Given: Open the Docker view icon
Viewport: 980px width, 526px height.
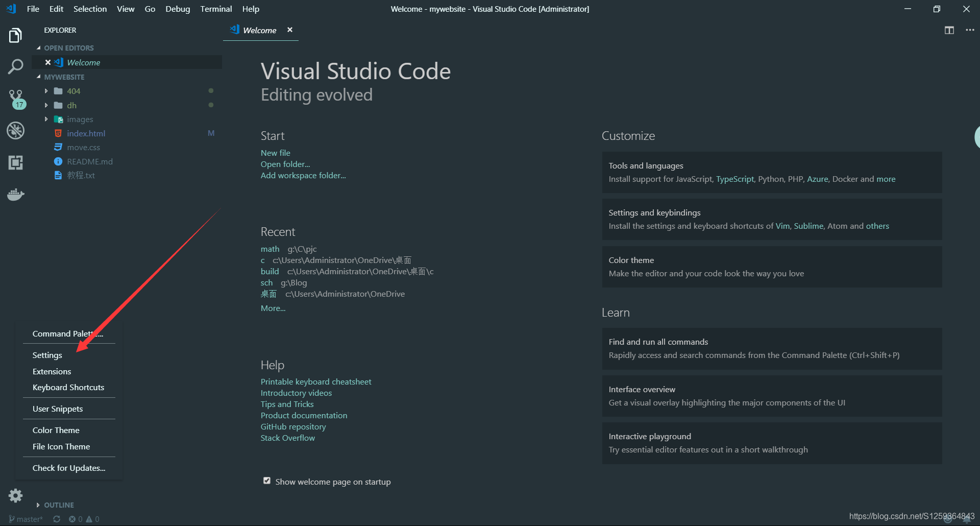Looking at the screenshot, I should pyautogui.click(x=15, y=195).
